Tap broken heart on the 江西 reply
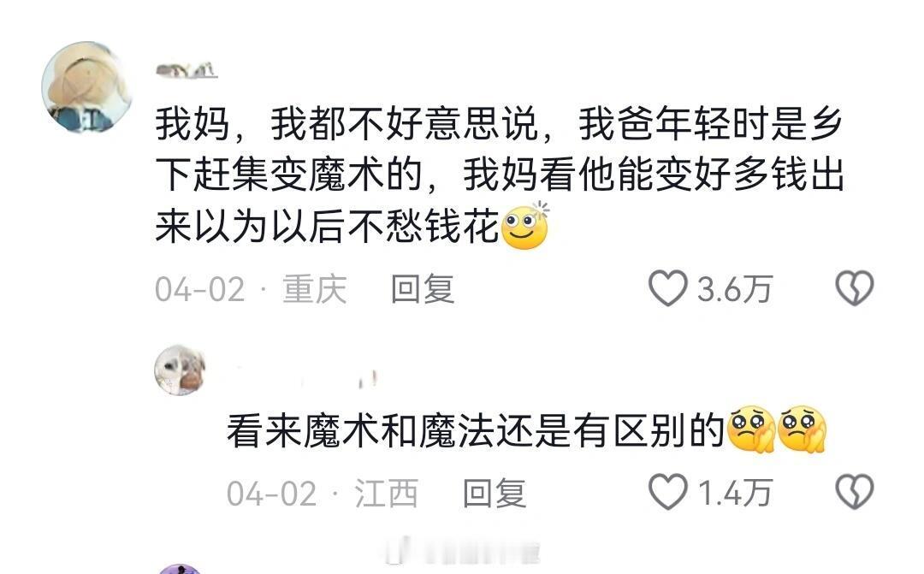Image resolution: width=924 pixels, height=574 pixels. (x=855, y=492)
